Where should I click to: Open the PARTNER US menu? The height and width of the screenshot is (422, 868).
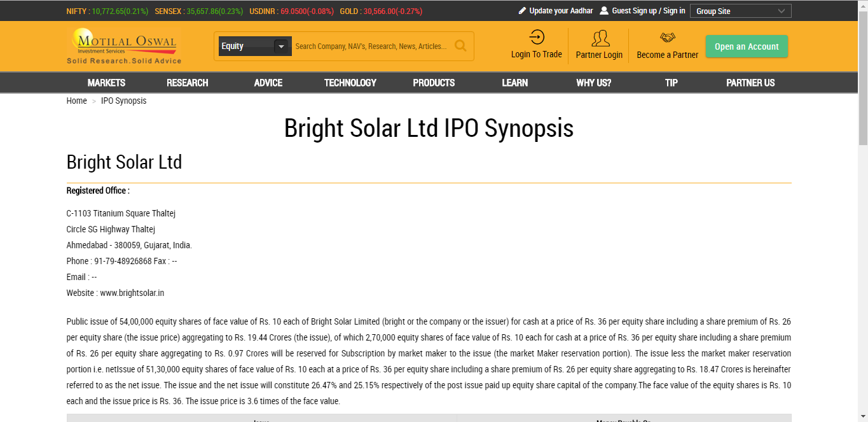(750, 83)
